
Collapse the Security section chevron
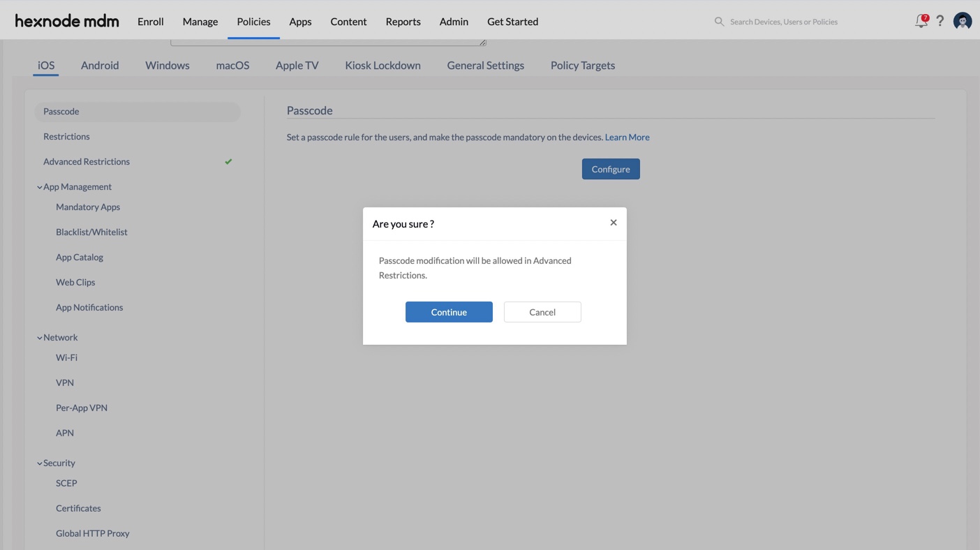point(40,463)
